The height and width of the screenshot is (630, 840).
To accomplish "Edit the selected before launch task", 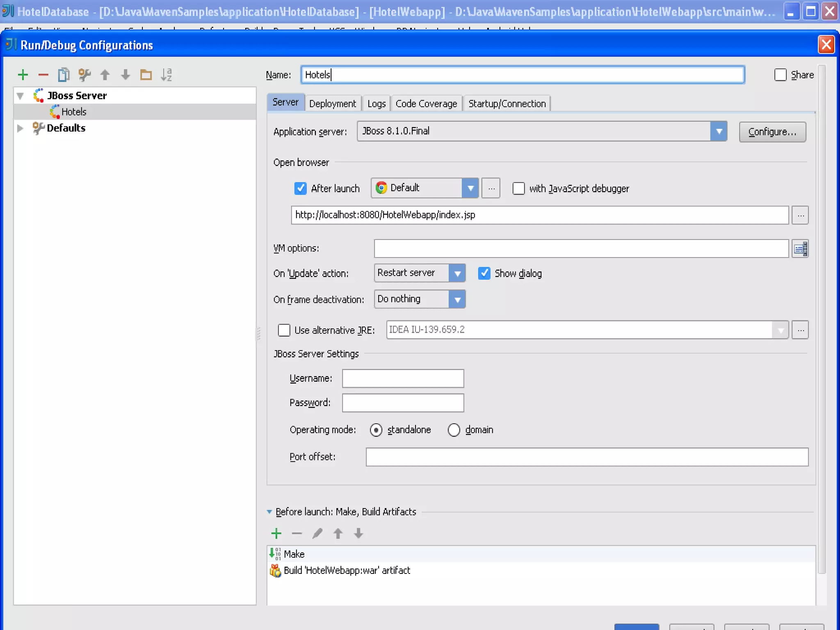I will (x=317, y=533).
